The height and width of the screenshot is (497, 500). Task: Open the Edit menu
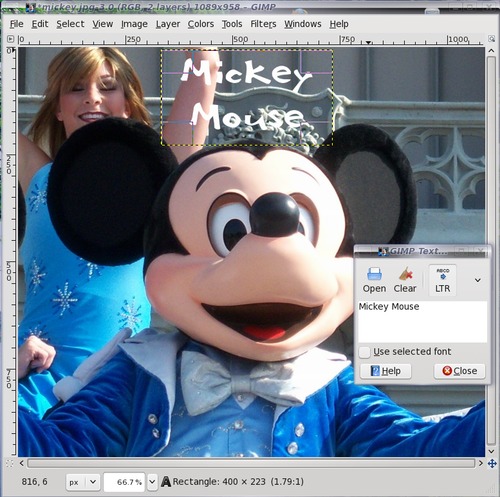pyautogui.click(x=40, y=24)
